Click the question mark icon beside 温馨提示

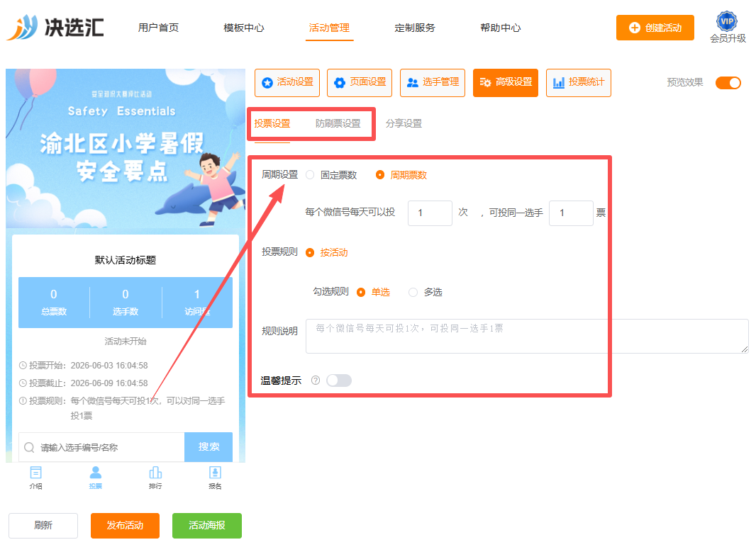point(316,381)
